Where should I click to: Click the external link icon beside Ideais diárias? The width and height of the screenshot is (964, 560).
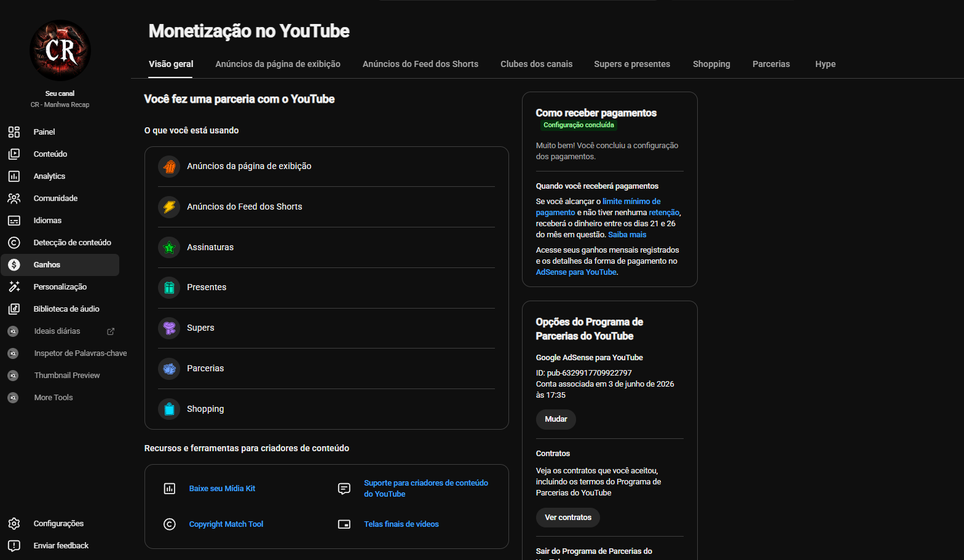(x=111, y=331)
